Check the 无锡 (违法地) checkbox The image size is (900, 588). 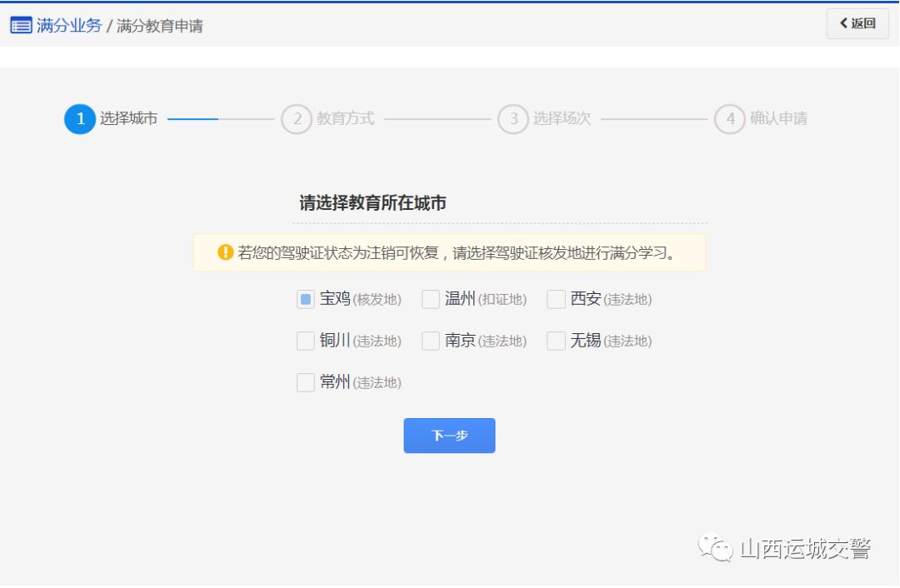pos(556,341)
